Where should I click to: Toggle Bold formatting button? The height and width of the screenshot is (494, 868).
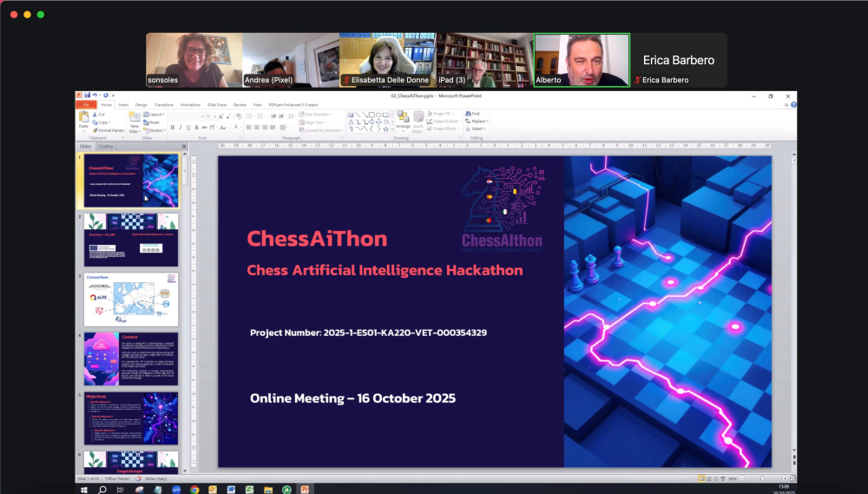[x=173, y=127]
